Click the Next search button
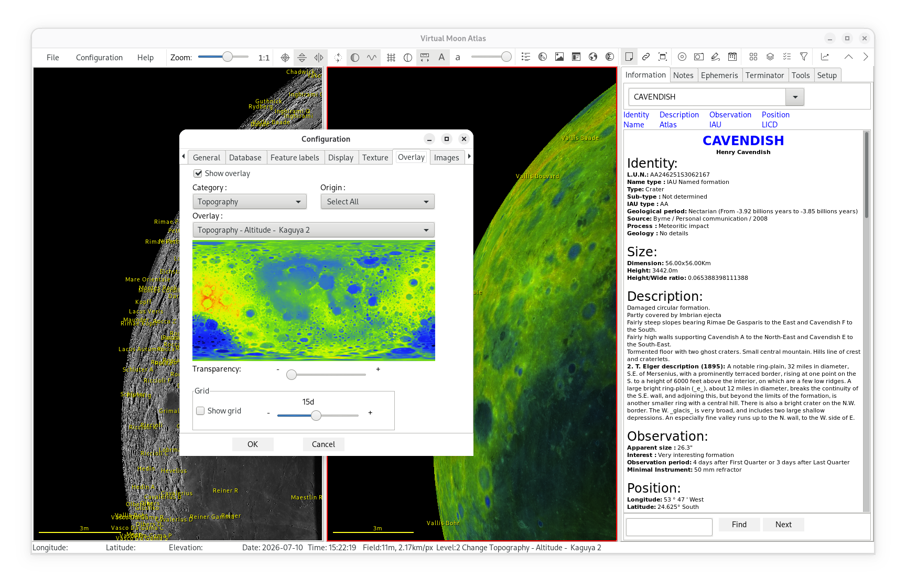The width and height of the screenshot is (906, 588). coord(783,525)
